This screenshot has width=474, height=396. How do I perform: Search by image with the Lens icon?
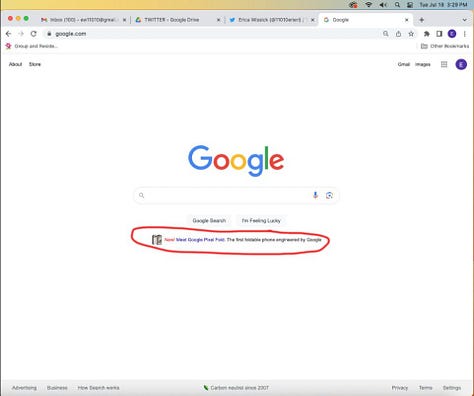pos(329,195)
